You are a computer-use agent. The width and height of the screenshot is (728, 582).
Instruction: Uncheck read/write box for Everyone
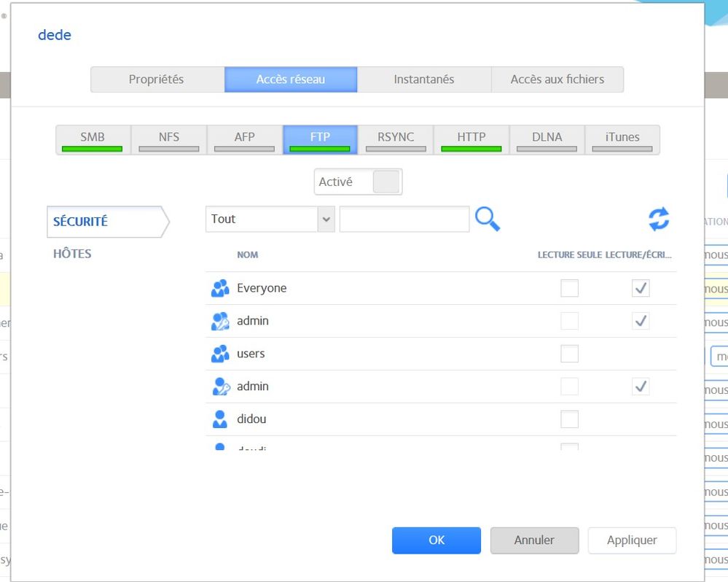click(641, 288)
